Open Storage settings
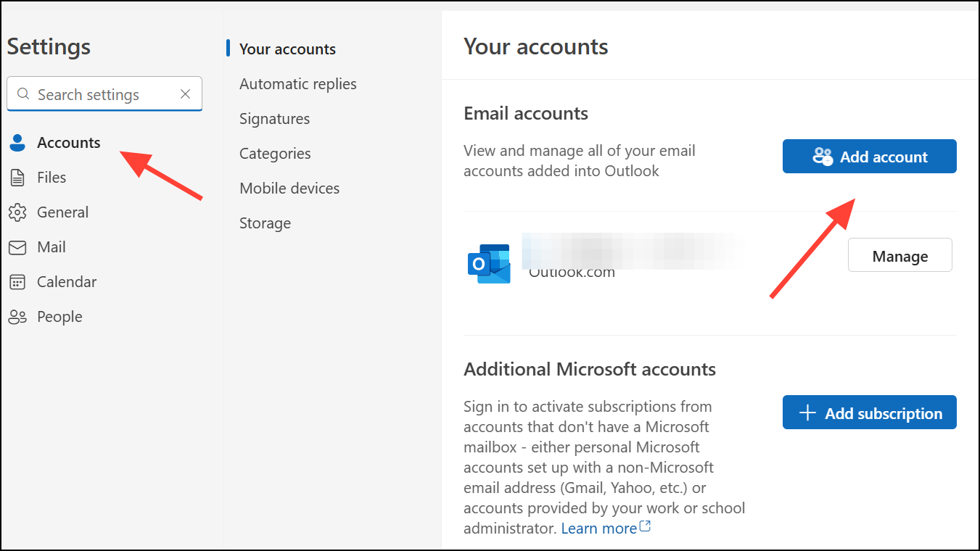The image size is (980, 551). click(x=265, y=223)
